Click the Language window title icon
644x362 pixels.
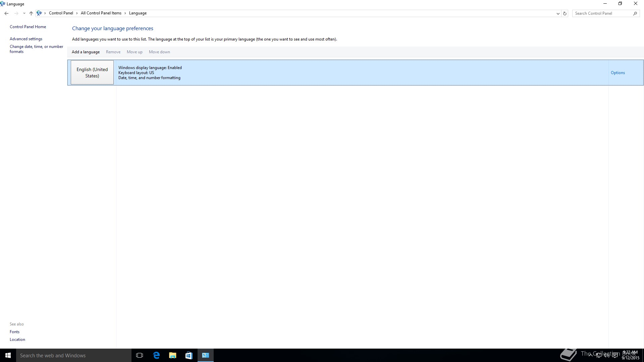coord(3,4)
